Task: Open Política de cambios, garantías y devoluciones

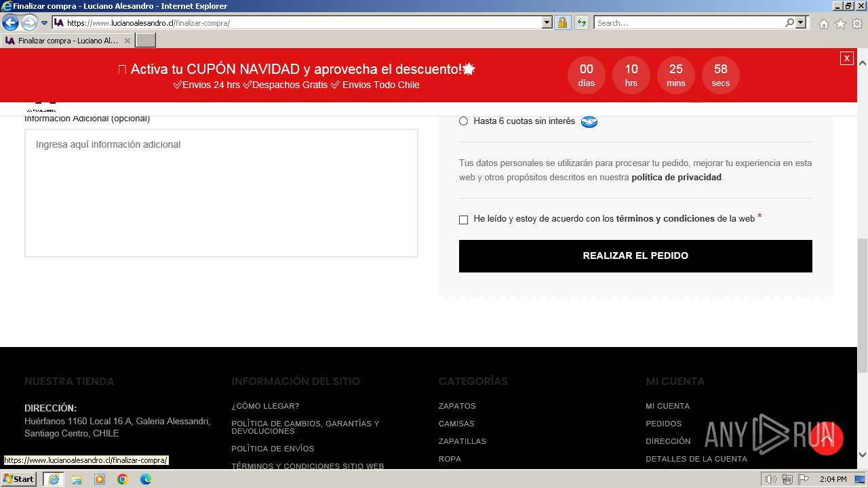Action: [305, 427]
